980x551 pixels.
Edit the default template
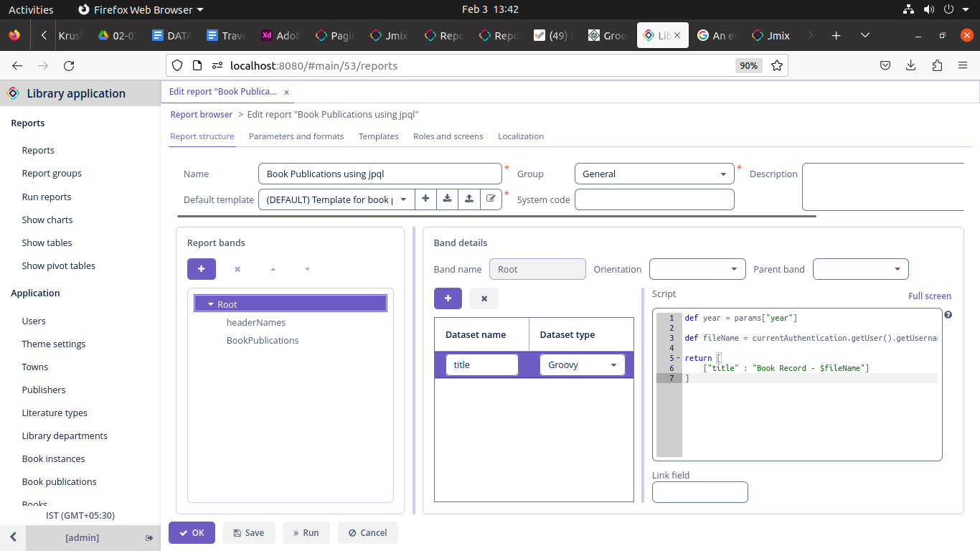pyautogui.click(x=491, y=199)
